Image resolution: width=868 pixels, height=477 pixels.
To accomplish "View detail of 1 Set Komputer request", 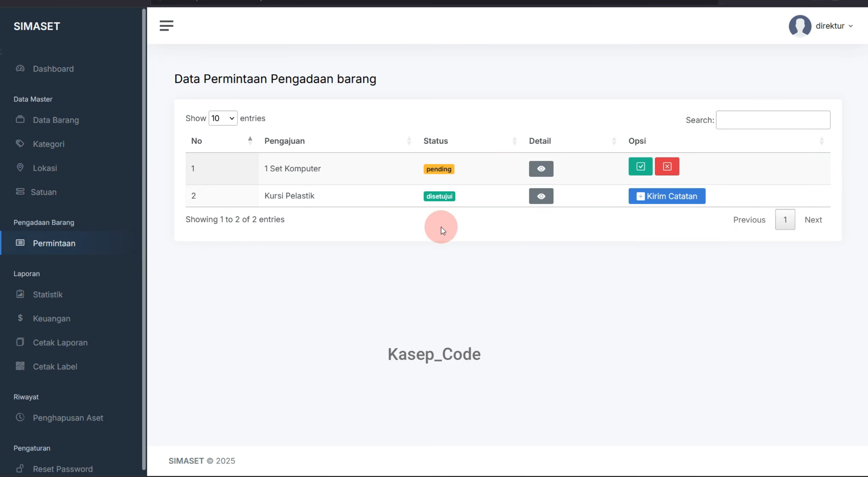I will pyautogui.click(x=541, y=169).
